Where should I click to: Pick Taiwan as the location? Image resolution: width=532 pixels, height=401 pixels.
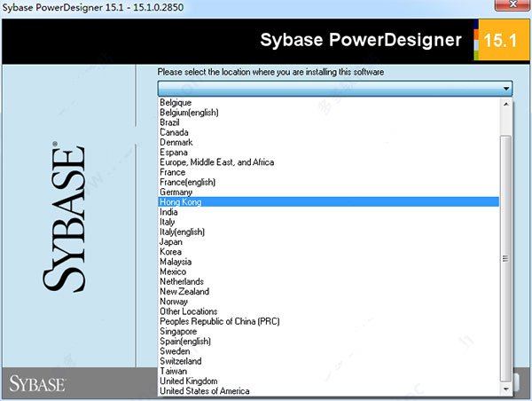(328, 371)
